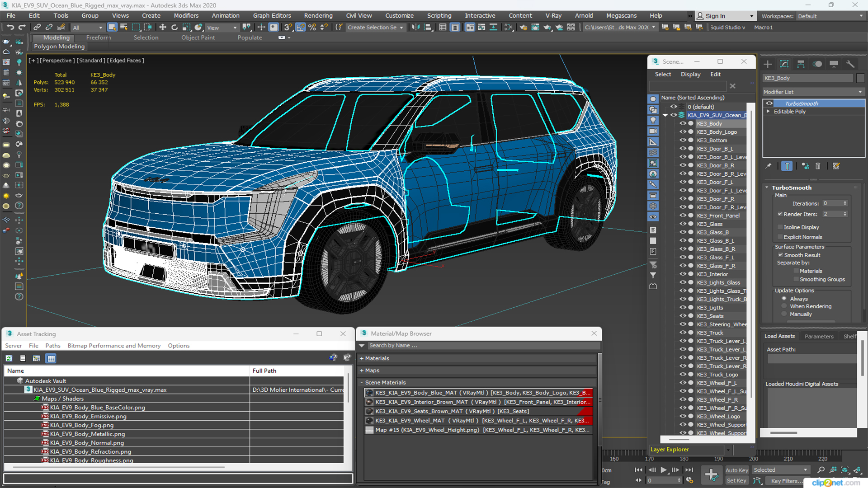Click the large Set Keys plus button

[x=711, y=475]
